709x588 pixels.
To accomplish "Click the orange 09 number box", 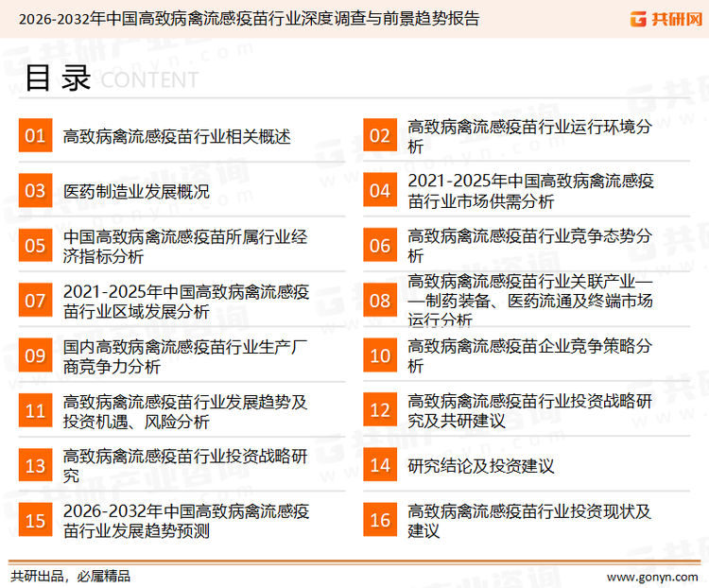I will click(35, 355).
